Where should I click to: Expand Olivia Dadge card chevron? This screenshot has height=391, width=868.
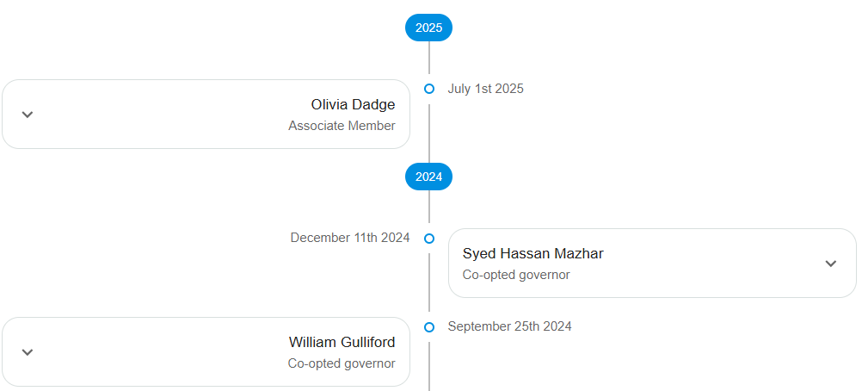click(28, 115)
